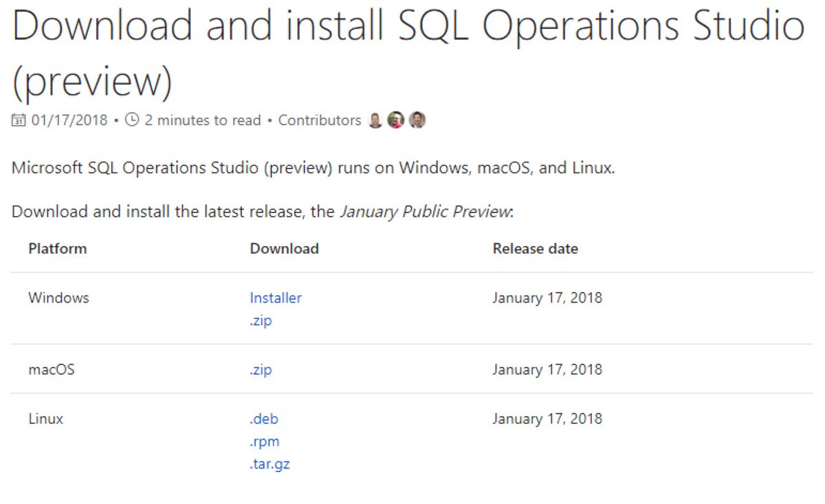
Task: Select the Windows platform row label
Action: click(x=58, y=298)
